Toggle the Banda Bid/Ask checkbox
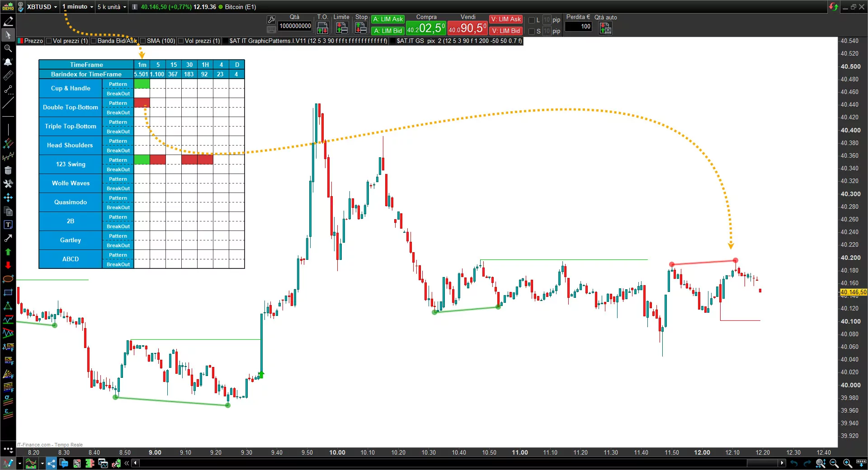Viewport: 868px width, 470px height. click(94, 41)
